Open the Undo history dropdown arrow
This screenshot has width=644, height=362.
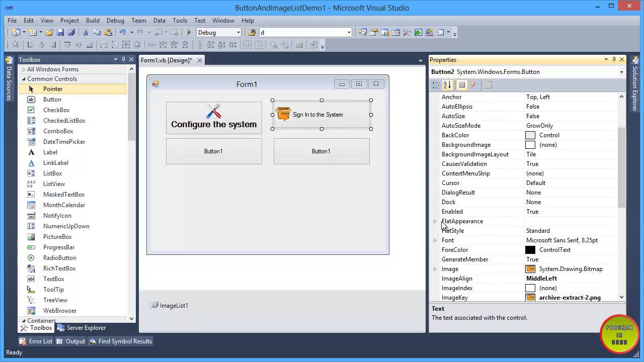[131, 32]
